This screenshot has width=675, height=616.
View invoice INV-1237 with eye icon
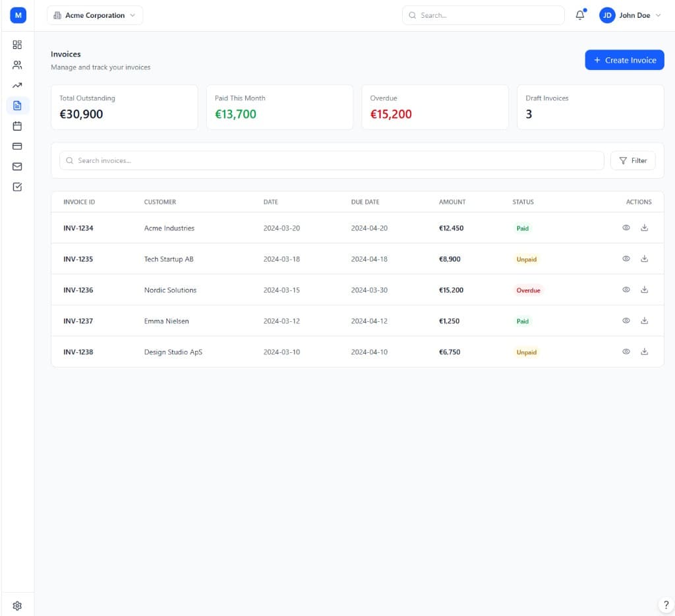point(626,321)
